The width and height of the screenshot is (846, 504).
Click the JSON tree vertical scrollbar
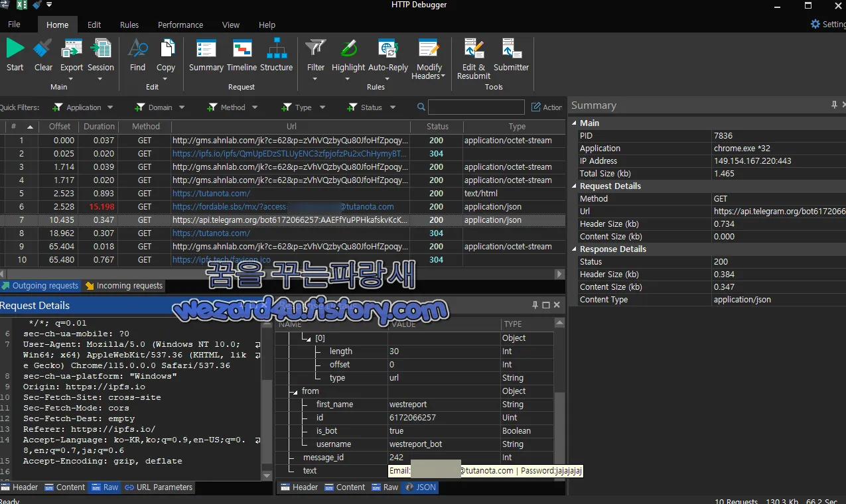pyautogui.click(x=559, y=398)
